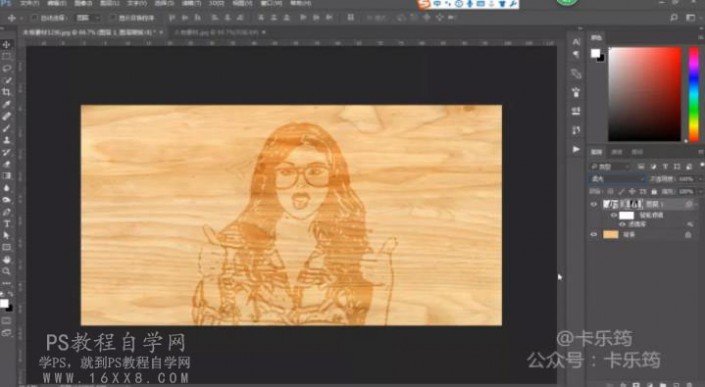This screenshot has width=705, height=387.
Task: Open the layer blend mode dropdown
Action: (x=617, y=179)
